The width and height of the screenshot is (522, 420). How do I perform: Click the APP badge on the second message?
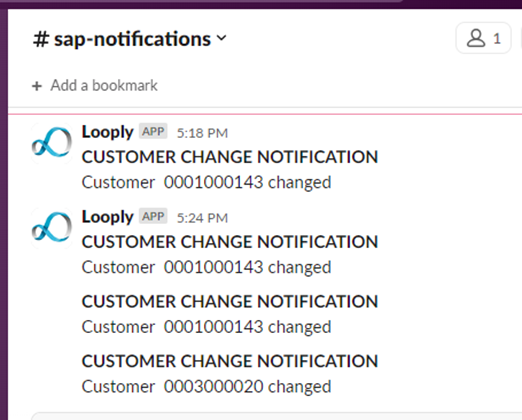tap(153, 216)
